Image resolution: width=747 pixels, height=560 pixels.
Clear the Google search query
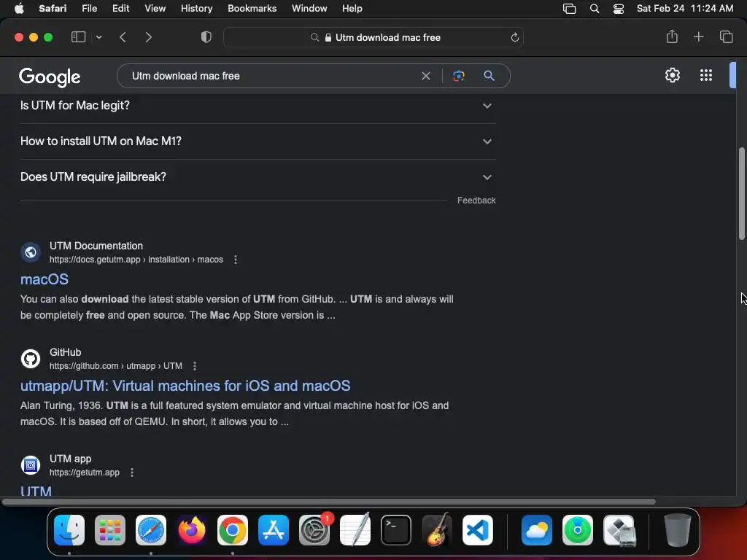[x=426, y=76]
